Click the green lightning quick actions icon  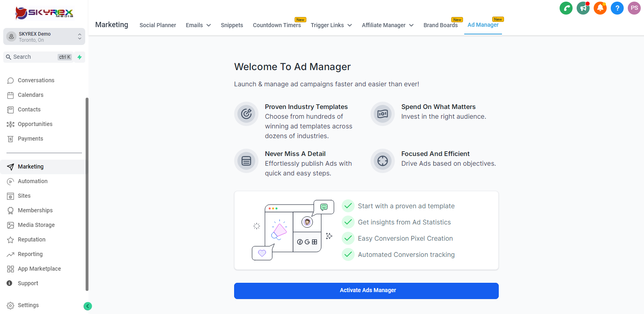80,57
